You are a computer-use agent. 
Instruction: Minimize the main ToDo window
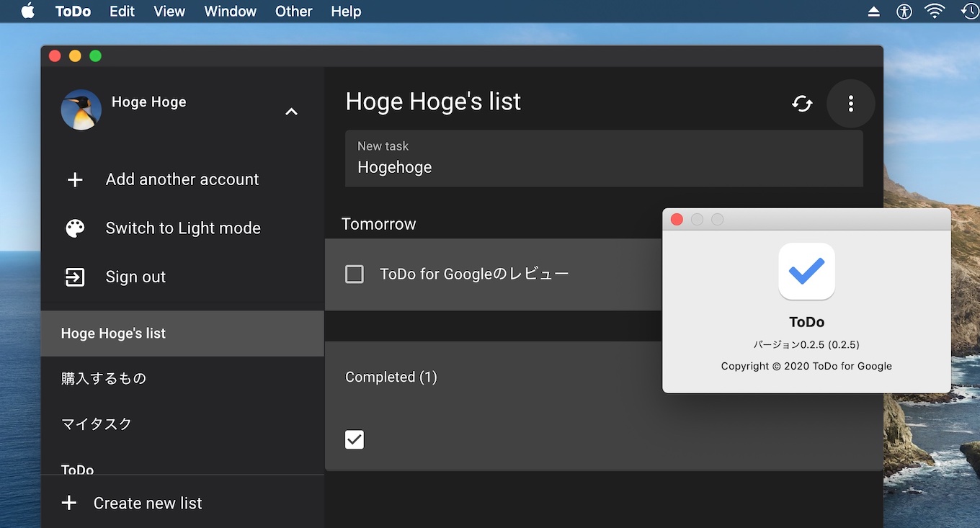[x=75, y=56]
